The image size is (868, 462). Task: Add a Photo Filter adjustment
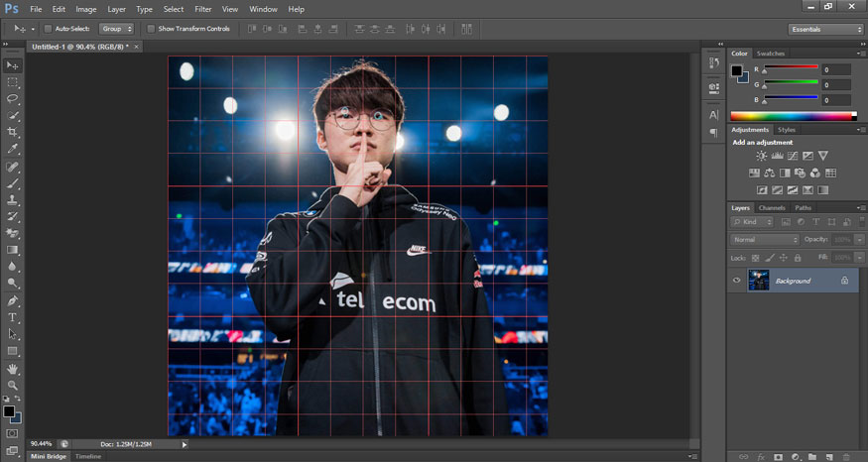(x=800, y=173)
